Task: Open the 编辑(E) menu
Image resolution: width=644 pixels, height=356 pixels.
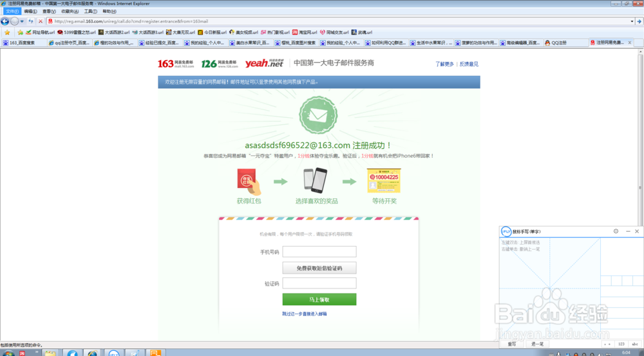Action: coord(30,12)
